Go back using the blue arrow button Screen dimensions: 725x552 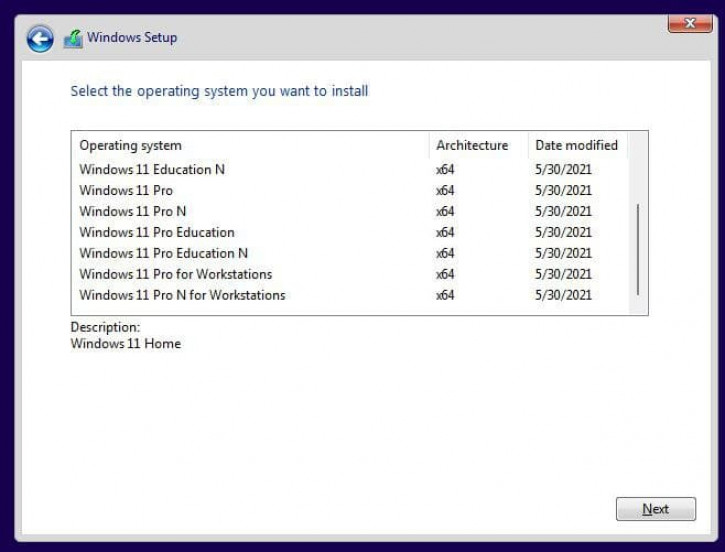tap(40, 39)
